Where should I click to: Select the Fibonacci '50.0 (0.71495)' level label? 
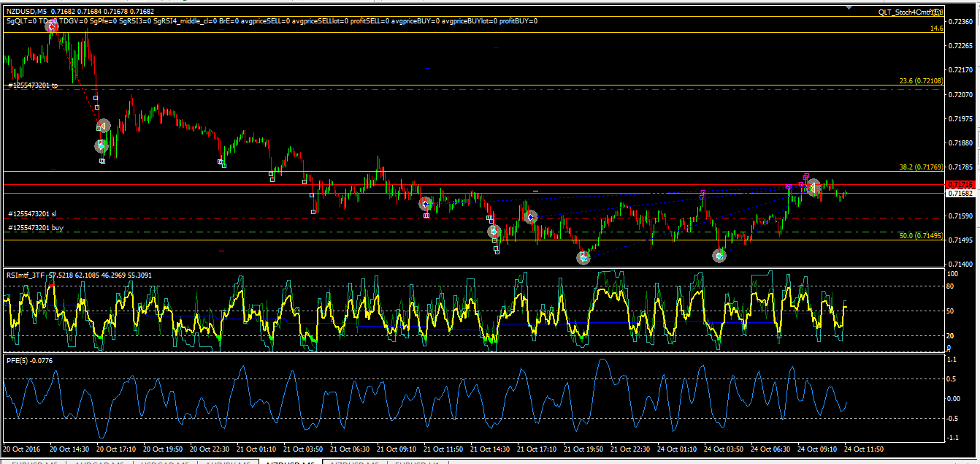tap(920, 235)
